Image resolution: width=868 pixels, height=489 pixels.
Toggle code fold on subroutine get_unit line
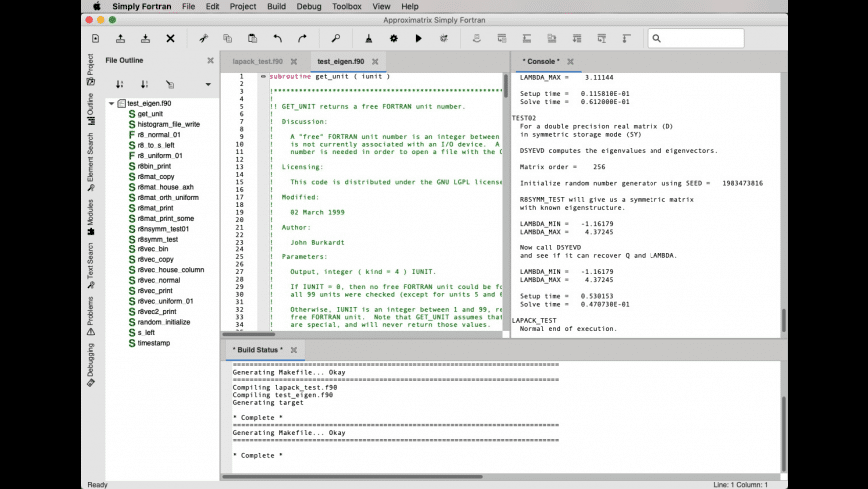pos(263,76)
